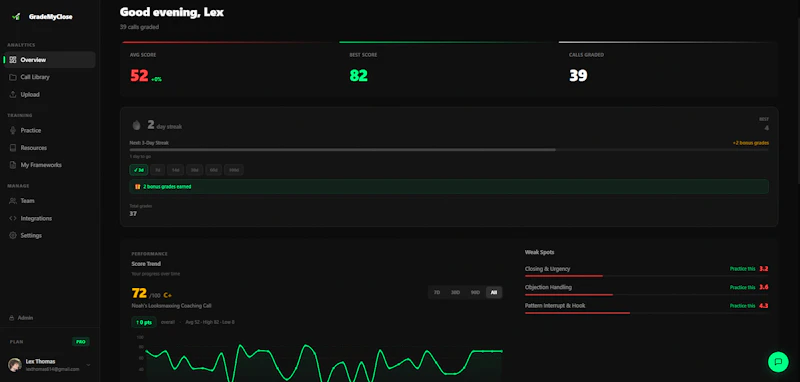Switch score trend to 90D range
Screen dimensions: 800x382
476,292
